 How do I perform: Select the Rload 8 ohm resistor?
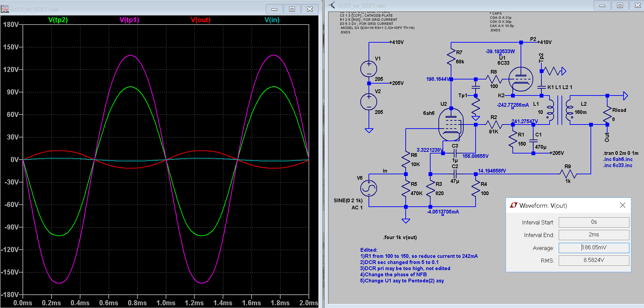click(x=607, y=115)
